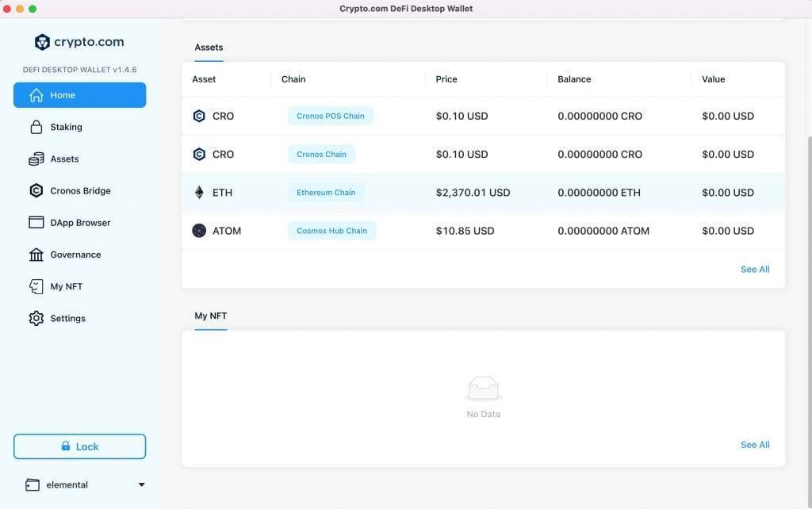Click the $10.85 USD price cell
The width and height of the screenshot is (812, 509).
pos(465,231)
